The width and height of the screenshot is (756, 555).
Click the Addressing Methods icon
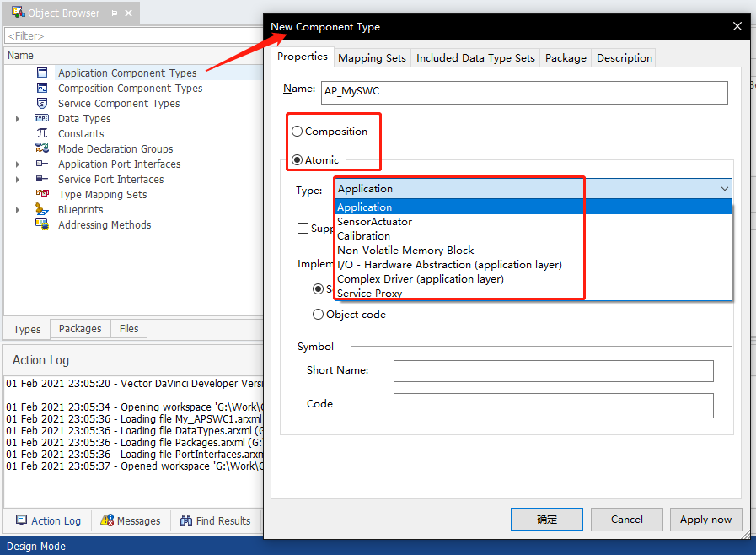pos(44,224)
